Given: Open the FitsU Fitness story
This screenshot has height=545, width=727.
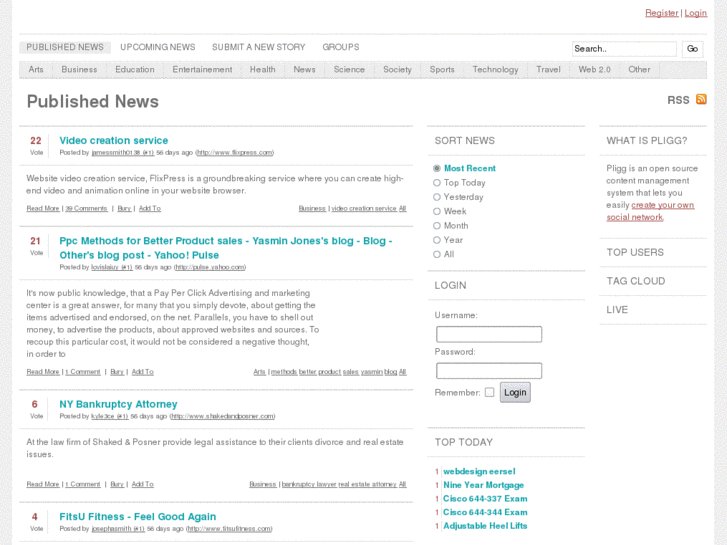Looking at the screenshot, I should pos(138,517).
